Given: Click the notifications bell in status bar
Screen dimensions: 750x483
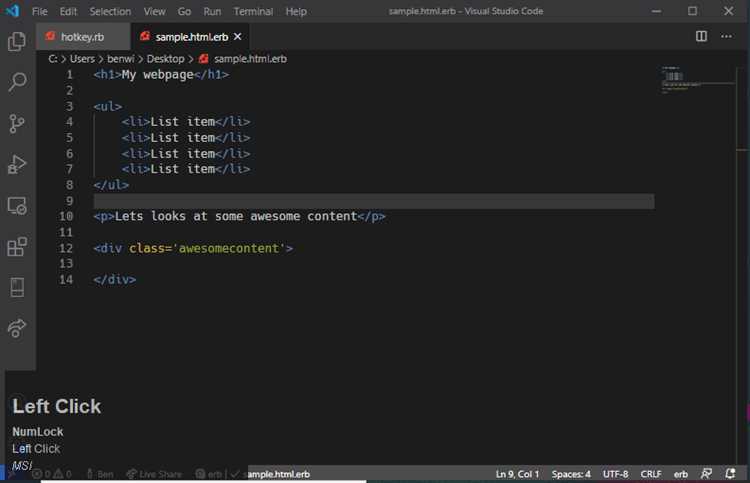Looking at the screenshot, I should tap(730, 473).
